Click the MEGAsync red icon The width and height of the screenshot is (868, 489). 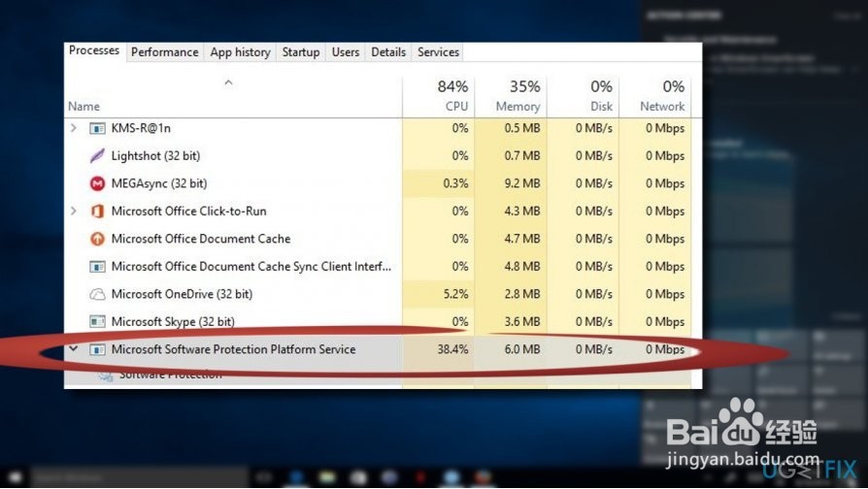point(97,183)
